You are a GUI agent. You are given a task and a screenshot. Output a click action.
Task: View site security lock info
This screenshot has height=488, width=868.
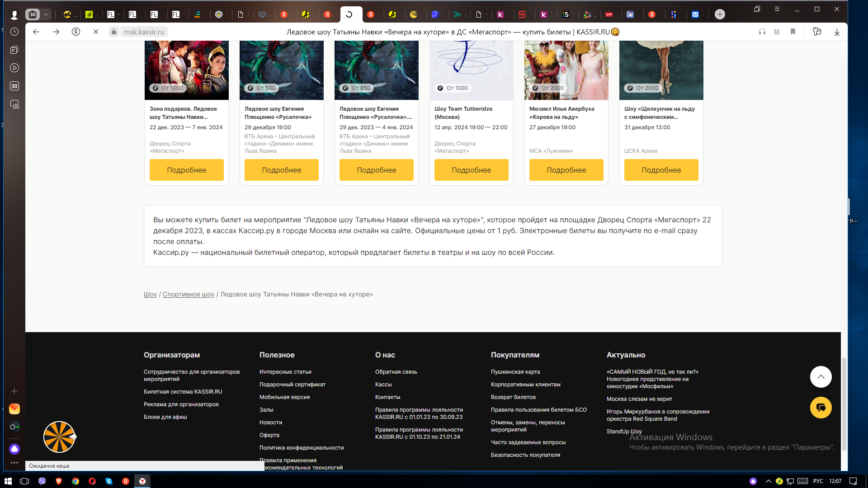(x=114, y=32)
